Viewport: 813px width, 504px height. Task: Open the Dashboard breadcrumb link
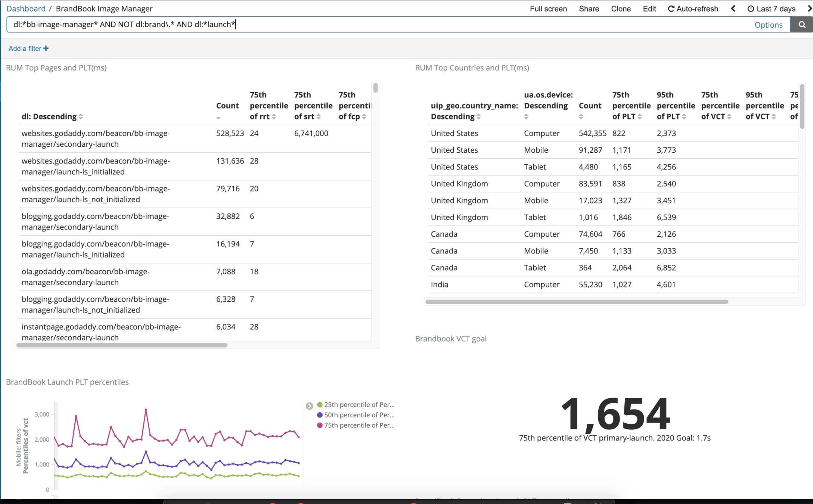tap(26, 9)
